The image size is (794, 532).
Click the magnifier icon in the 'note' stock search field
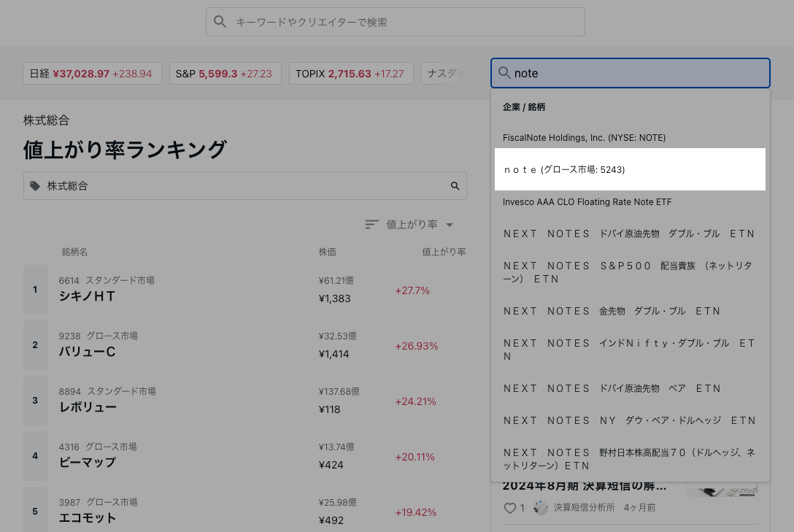pos(504,73)
